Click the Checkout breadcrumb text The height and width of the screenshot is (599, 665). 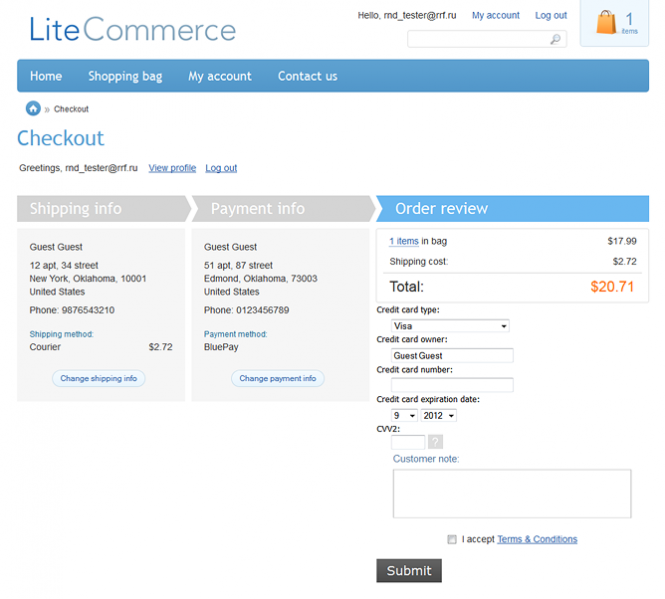tap(71, 109)
